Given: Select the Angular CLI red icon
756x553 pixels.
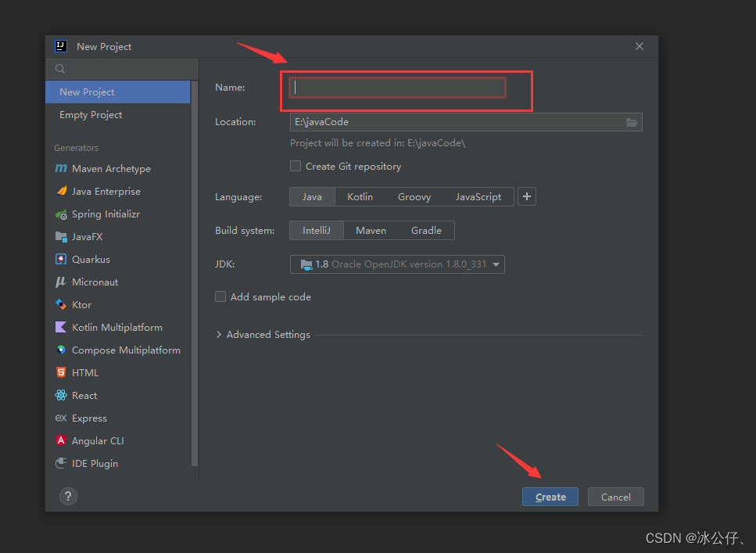Looking at the screenshot, I should 61,440.
